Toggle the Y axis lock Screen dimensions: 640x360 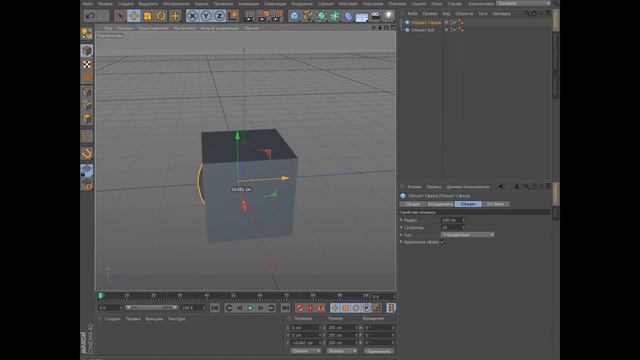206,16
